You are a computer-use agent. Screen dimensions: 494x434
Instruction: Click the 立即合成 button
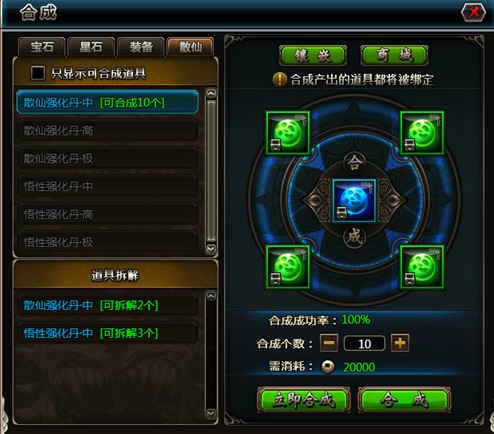pyautogui.click(x=303, y=400)
